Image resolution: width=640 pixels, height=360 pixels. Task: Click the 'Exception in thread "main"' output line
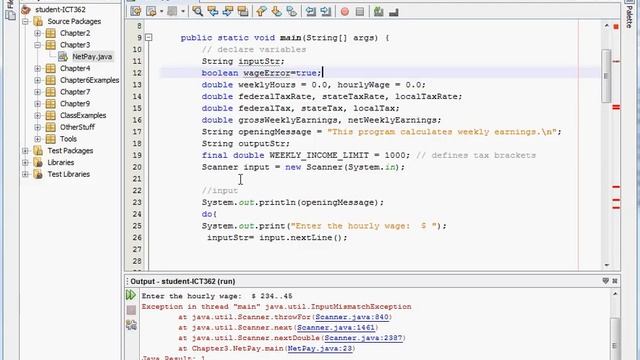[276, 307]
